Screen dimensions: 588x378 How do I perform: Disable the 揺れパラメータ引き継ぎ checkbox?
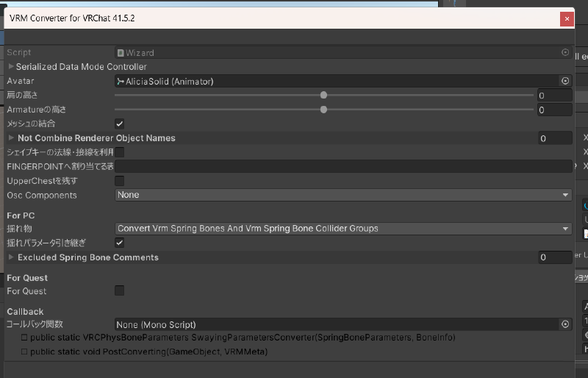pos(120,243)
